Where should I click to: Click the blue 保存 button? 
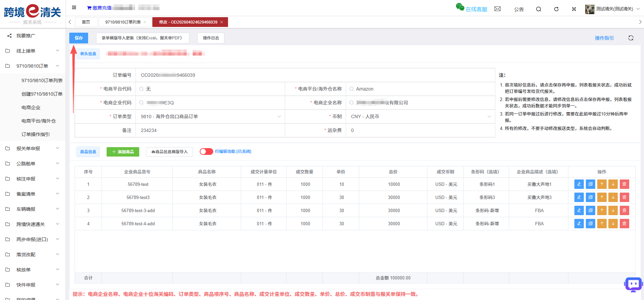pos(79,38)
